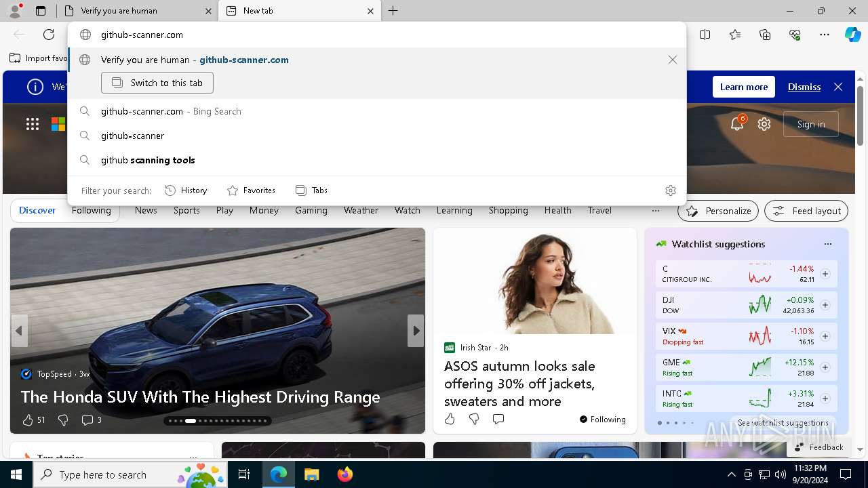Add GME to the watchlist
Viewport: 868px width, 488px height.
825,367
